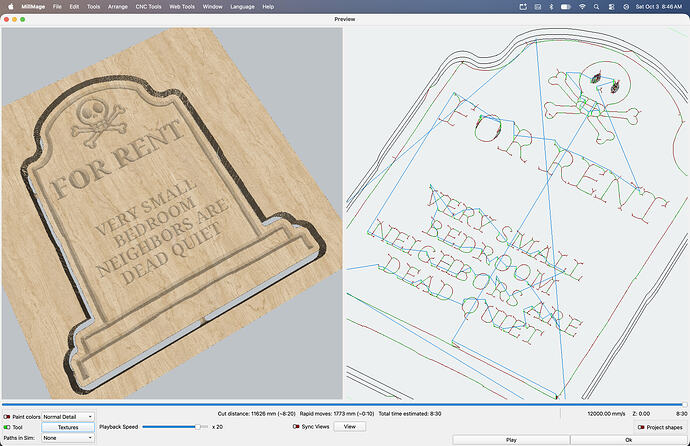Click the Z: 0.00 position readout
This screenshot has width=690, height=446.
(641, 413)
